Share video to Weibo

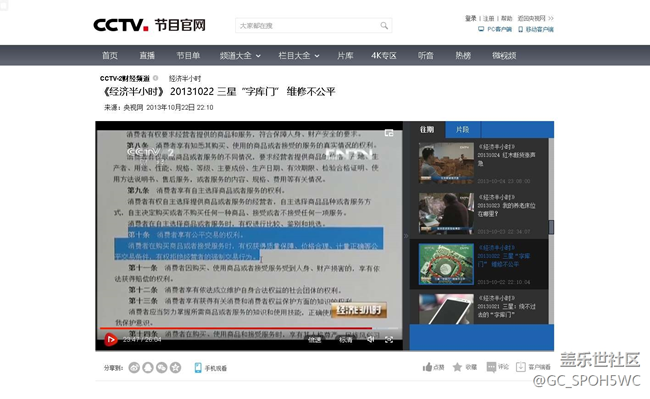134,368
